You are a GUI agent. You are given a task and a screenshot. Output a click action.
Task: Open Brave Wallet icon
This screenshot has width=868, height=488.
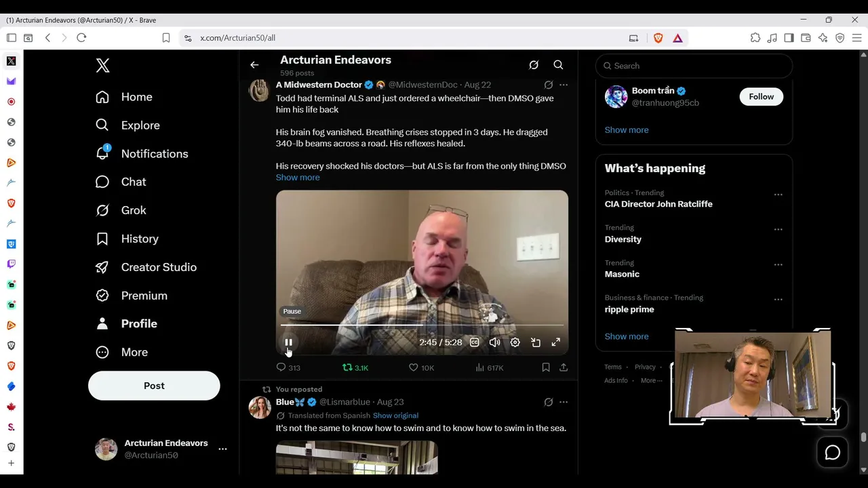806,38
